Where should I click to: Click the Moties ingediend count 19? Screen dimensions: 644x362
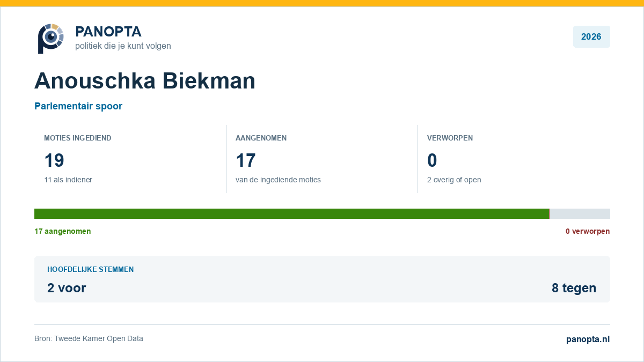tap(54, 160)
